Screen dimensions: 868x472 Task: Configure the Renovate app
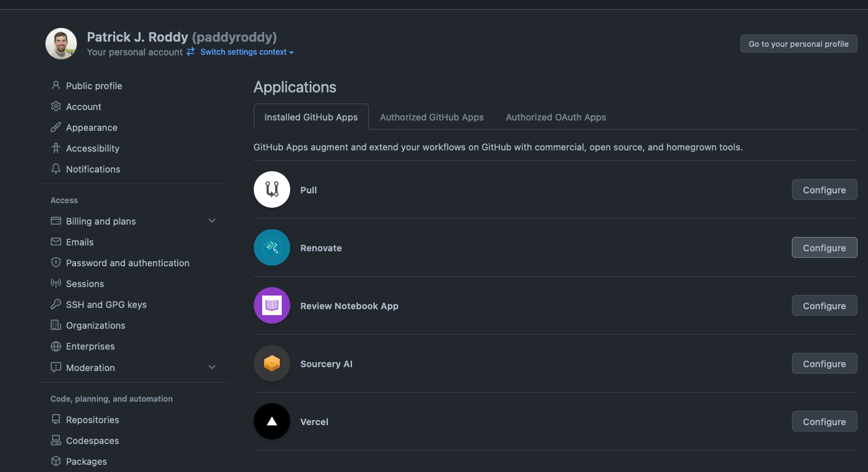[x=824, y=248]
